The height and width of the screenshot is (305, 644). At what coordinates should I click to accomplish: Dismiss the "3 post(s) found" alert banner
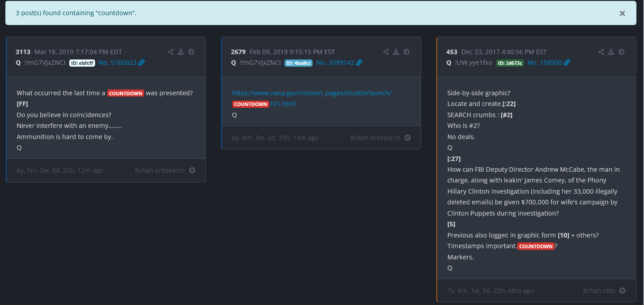[622, 13]
